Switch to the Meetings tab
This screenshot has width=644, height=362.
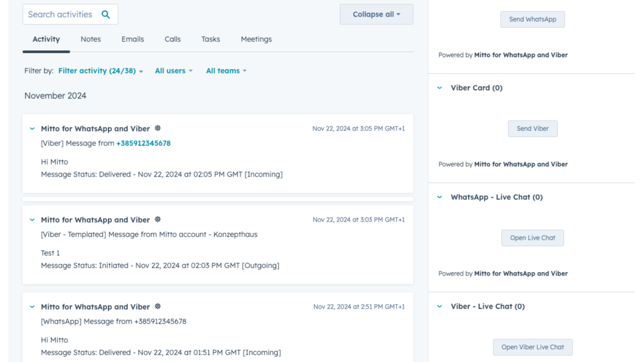click(256, 39)
